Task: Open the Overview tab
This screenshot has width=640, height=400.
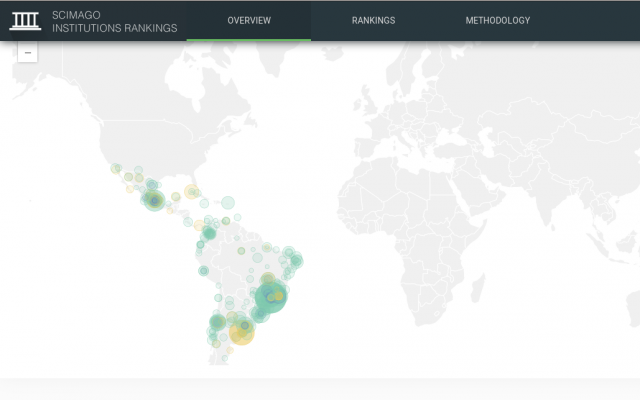Action: 249,20
